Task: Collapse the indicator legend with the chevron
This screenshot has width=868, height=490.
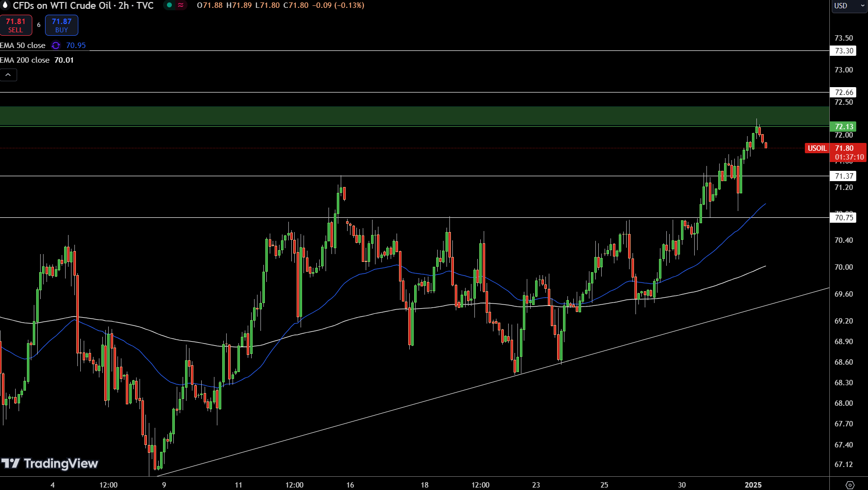Action: tap(8, 75)
